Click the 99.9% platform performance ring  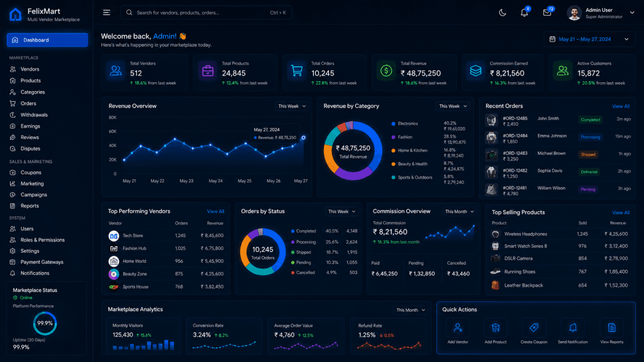pyautogui.click(x=45, y=324)
